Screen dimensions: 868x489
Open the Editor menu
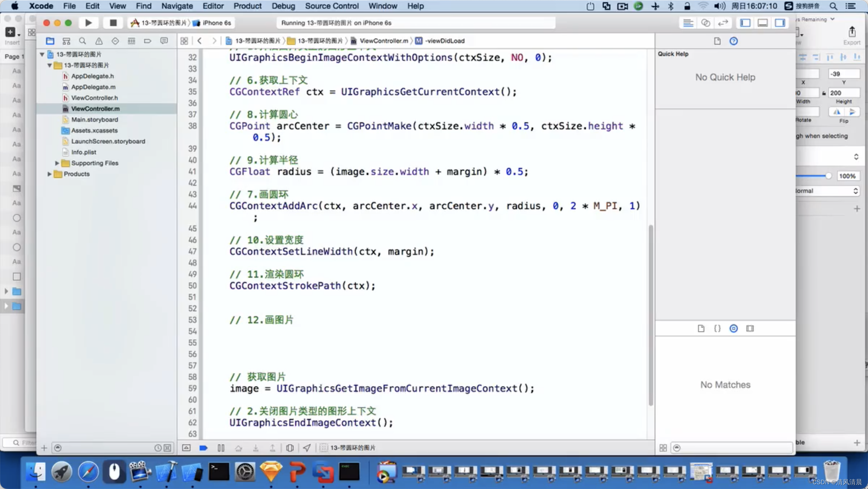[x=213, y=6]
